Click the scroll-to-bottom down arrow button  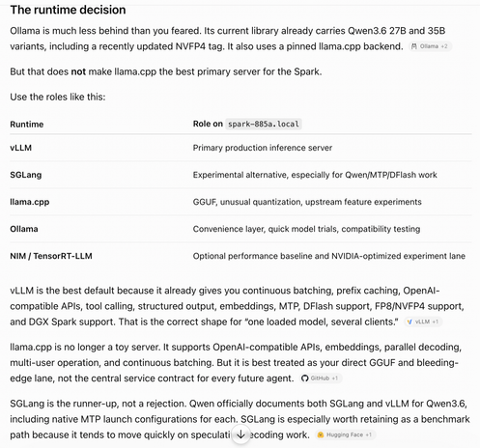[x=240, y=434]
